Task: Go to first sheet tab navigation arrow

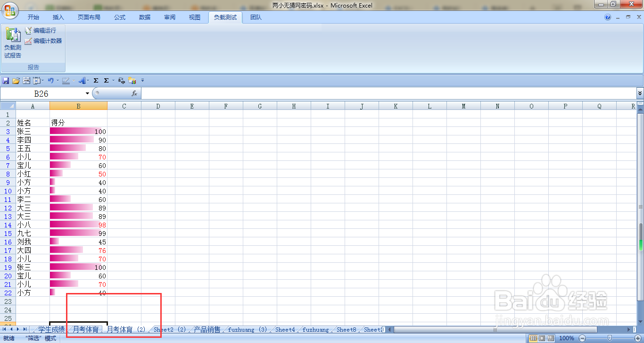Action: coord(5,329)
